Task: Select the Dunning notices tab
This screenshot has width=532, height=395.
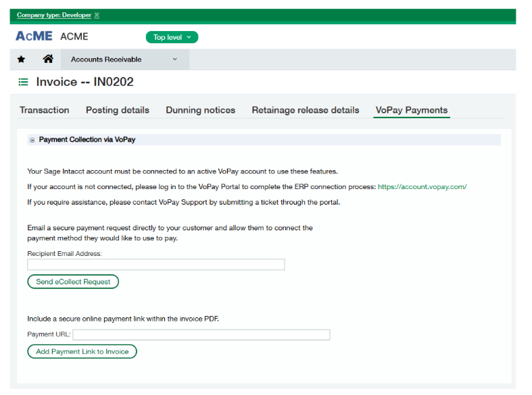Action: tap(201, 110)
